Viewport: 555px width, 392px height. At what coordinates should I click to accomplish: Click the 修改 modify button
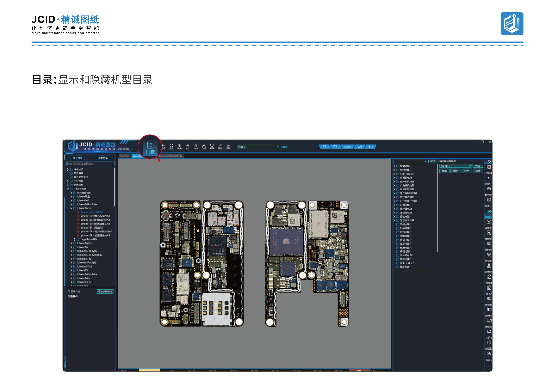tap(444, 171)
